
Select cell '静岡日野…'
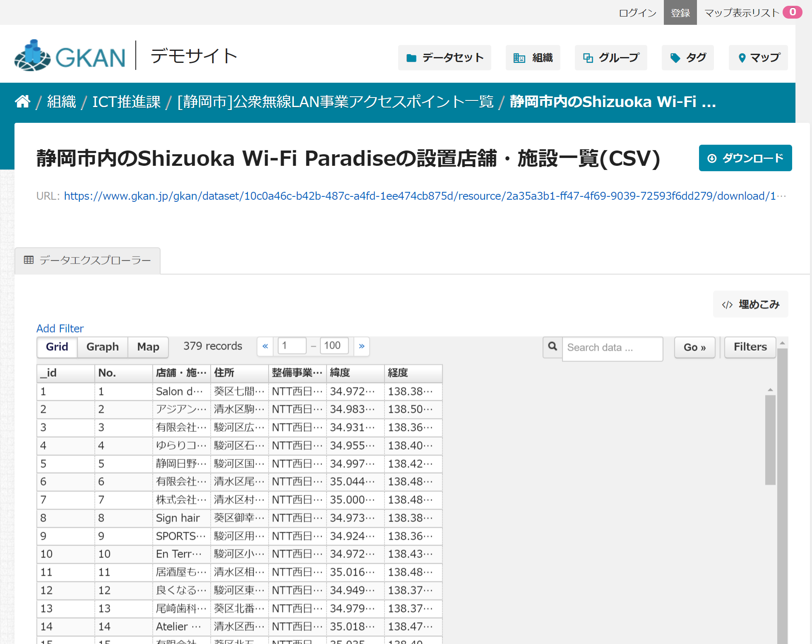182,464
